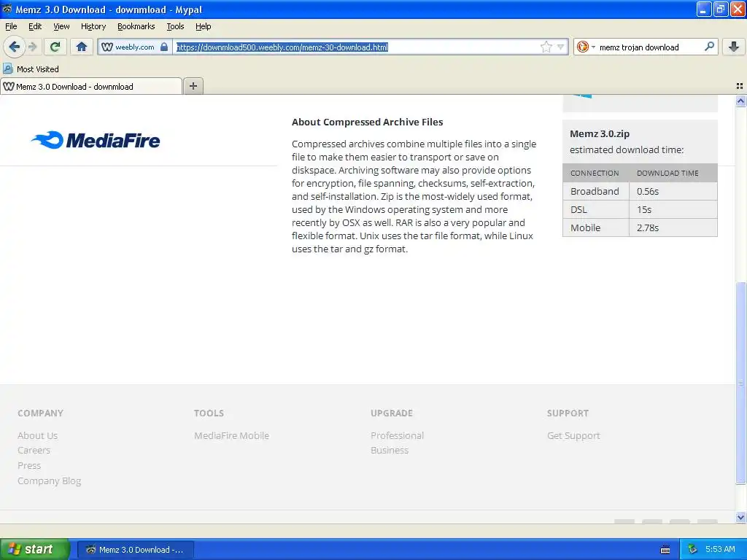The height and width of the screenshot is (560, 747).
Task: Open the URL history dropdown arrow
Action: pyautogui.click(x=561, y=47)
